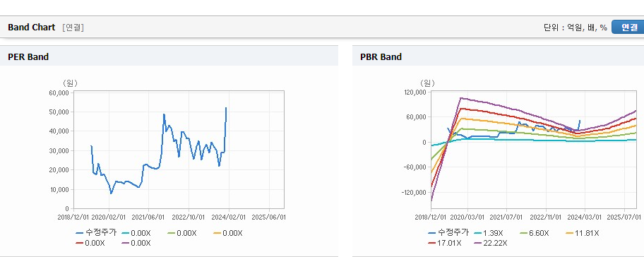The height and width of the screenshot is (257, 644).
Task: Toggle teal 0.00X legend in PER Band
Action: (x=136, y=233)
